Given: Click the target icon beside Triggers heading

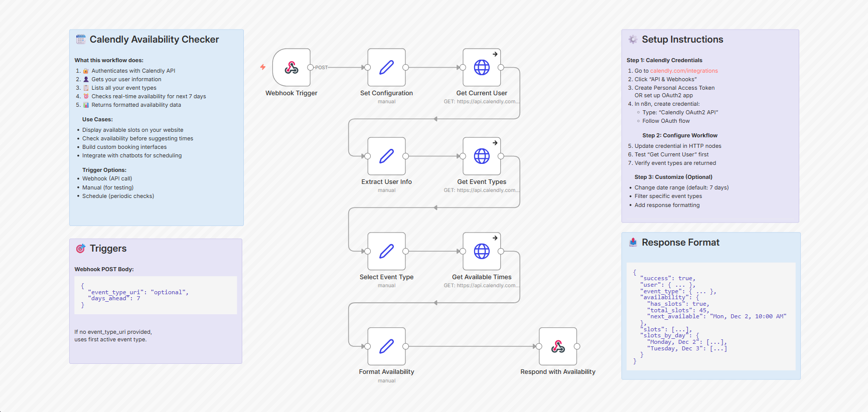Looking at the screenshot, I should 81,249.
